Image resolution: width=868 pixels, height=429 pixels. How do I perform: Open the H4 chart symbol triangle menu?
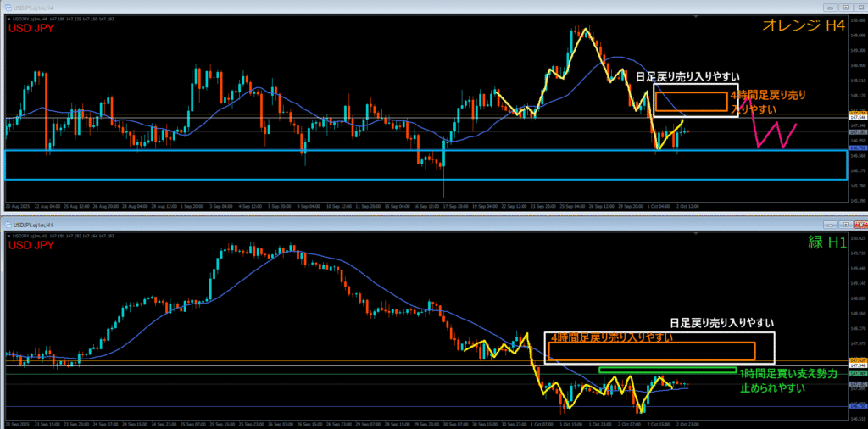click(x=7, y=20)
